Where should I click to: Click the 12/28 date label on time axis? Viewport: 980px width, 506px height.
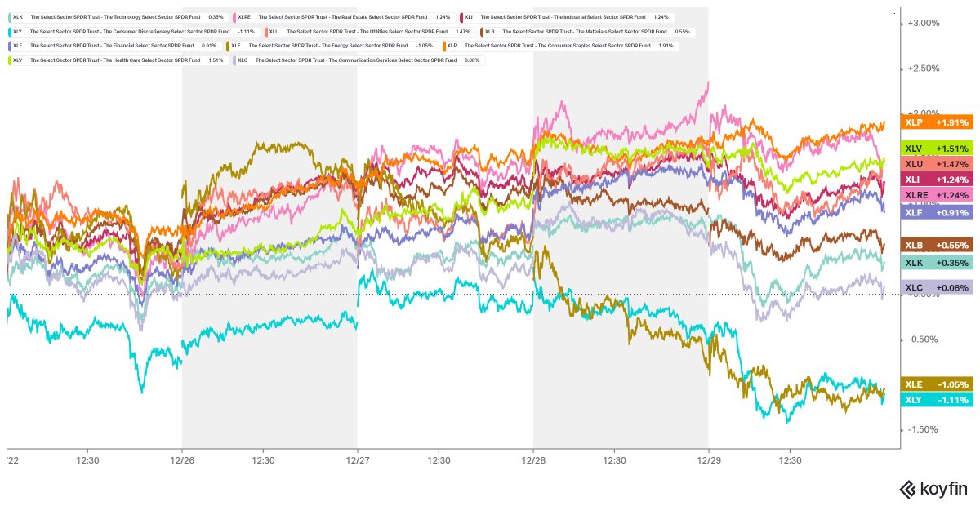pyautogui.click(x=532, y=459)
